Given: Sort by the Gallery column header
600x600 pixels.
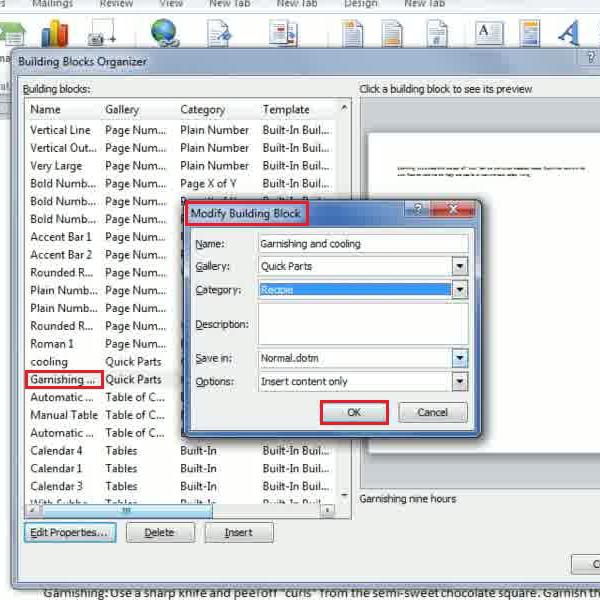Looking at the screenshot, I should tap(122, 109).
